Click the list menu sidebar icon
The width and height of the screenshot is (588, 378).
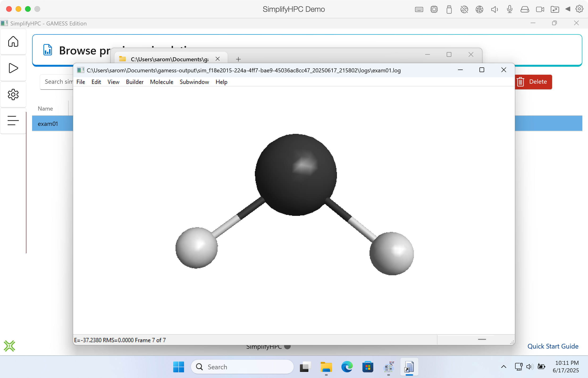13,120
